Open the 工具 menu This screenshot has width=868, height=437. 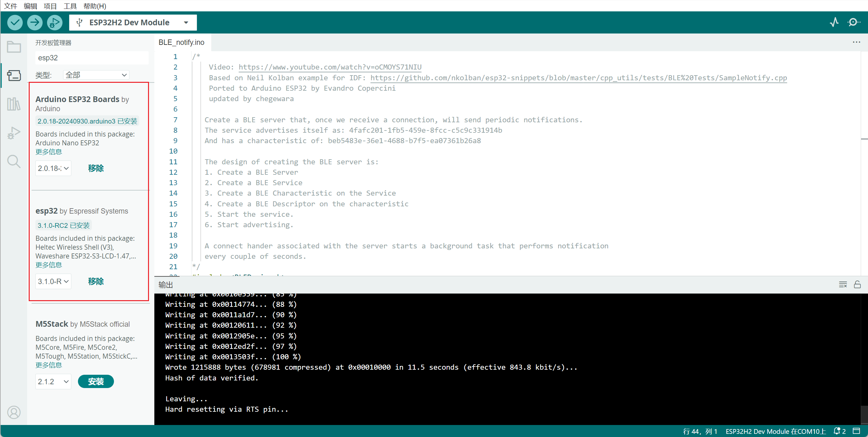click(x=70, y=6)
